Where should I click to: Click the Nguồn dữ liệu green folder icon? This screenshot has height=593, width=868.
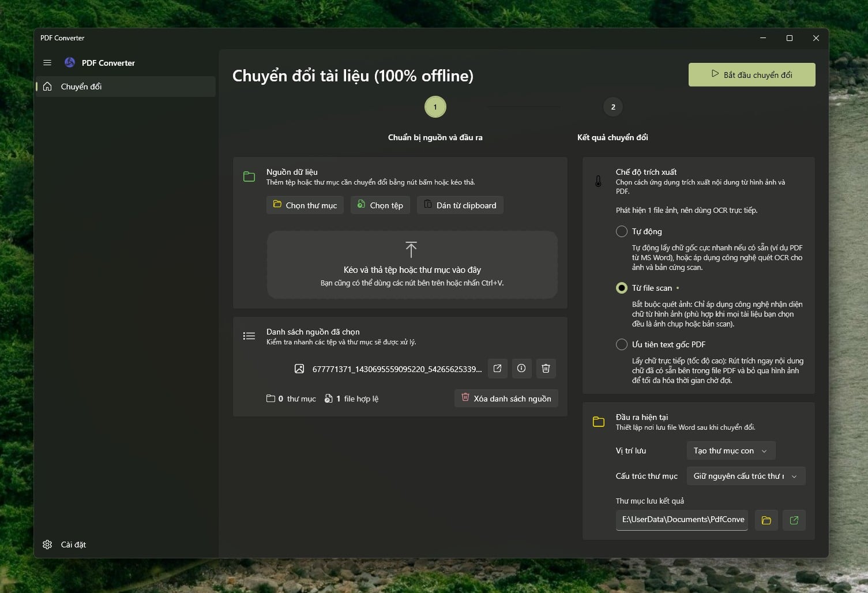pyautogui.click(x=249, y=177)
